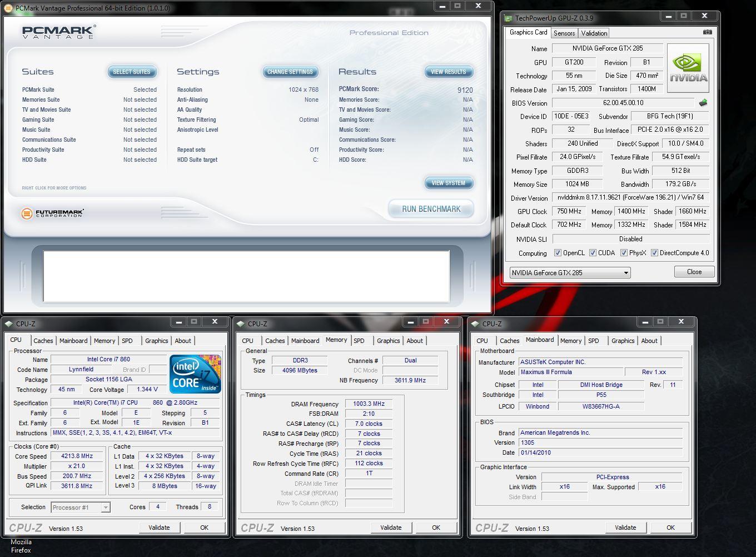756x557 pixels.
Task: Click the Driver Version field in GPU-Z
Action: click(630, 197)
